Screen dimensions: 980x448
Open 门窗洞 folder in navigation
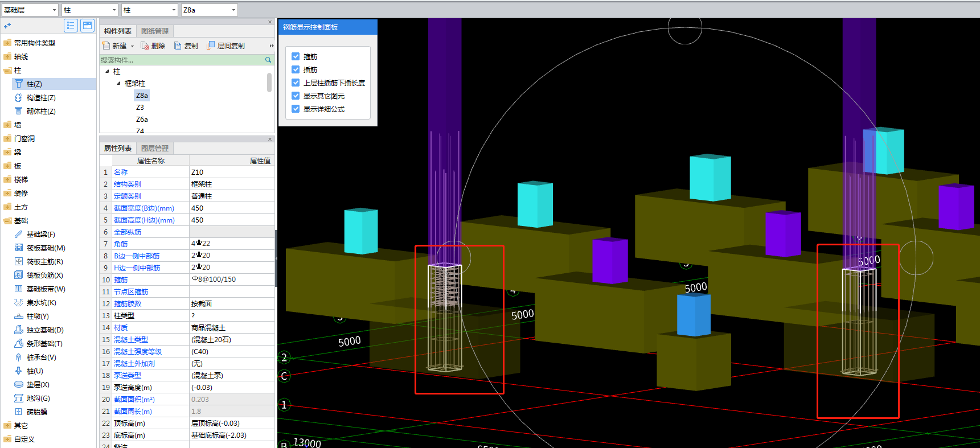24,138
